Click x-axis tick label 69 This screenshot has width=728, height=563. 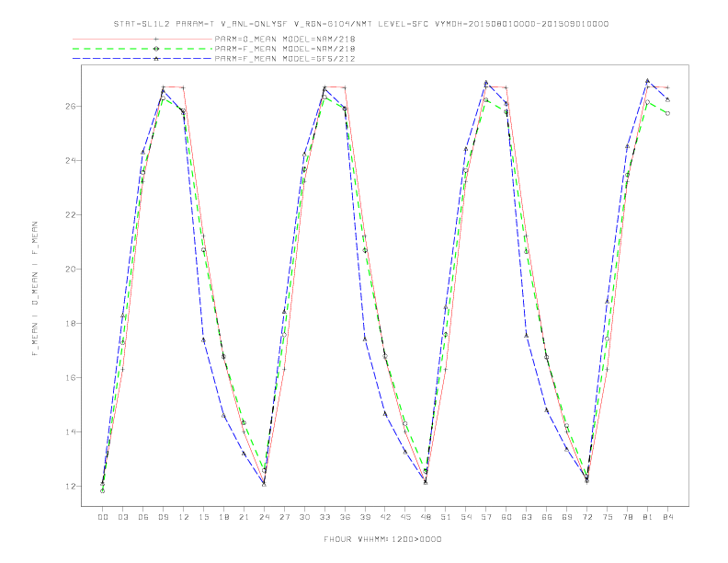click(x=567, y=517)
